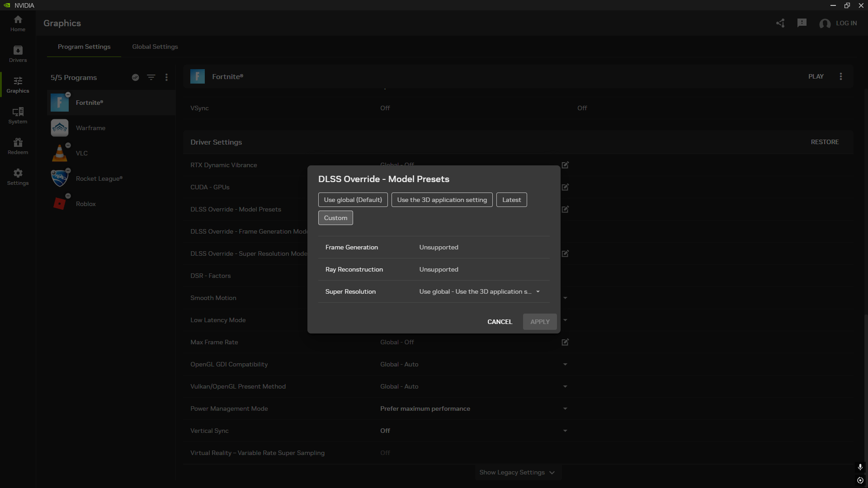868x488 pixels.
Task: Click the share icon in header
Action: coord(780,23)
